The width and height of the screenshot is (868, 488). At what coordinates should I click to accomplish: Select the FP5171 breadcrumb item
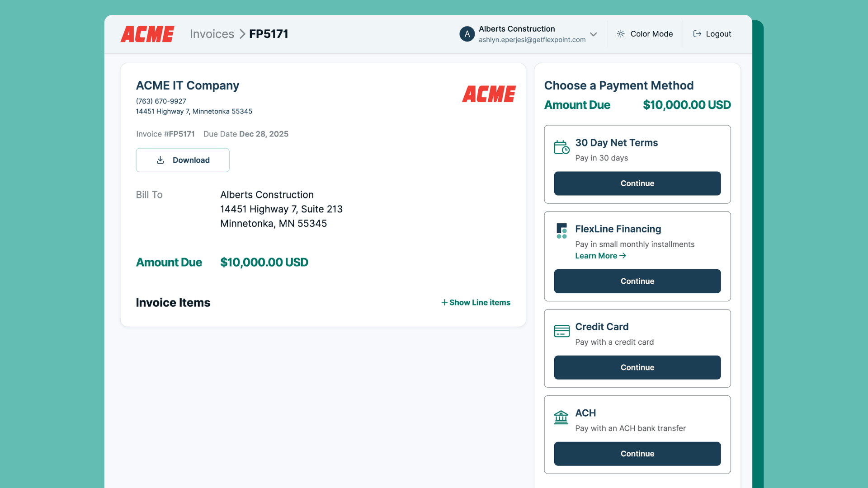(269, 34)
